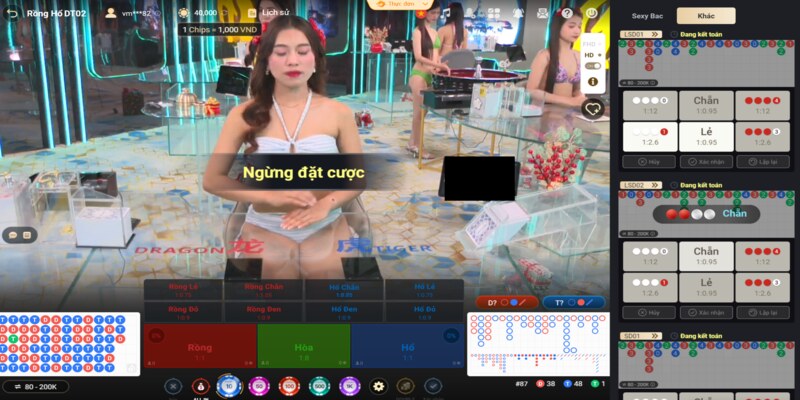The image size is (800, 400).
Task: Select the teal 500 chip
Action: click(319, 386)
